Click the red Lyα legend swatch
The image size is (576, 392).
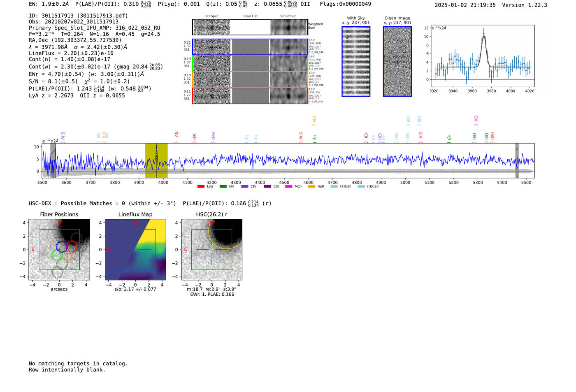point(201,186)
